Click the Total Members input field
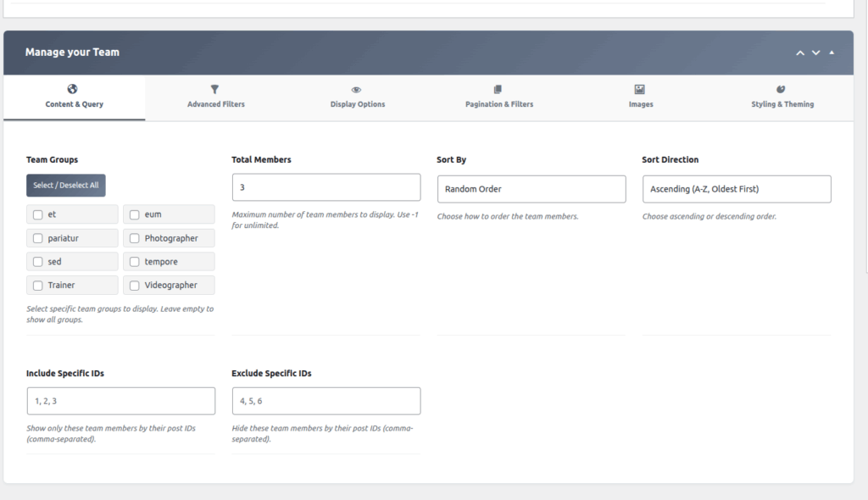 pos(325,187)
